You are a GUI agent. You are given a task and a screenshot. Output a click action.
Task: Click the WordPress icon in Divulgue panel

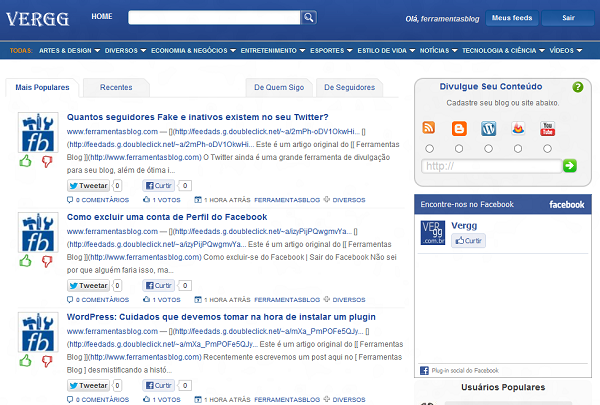(488, 128)
